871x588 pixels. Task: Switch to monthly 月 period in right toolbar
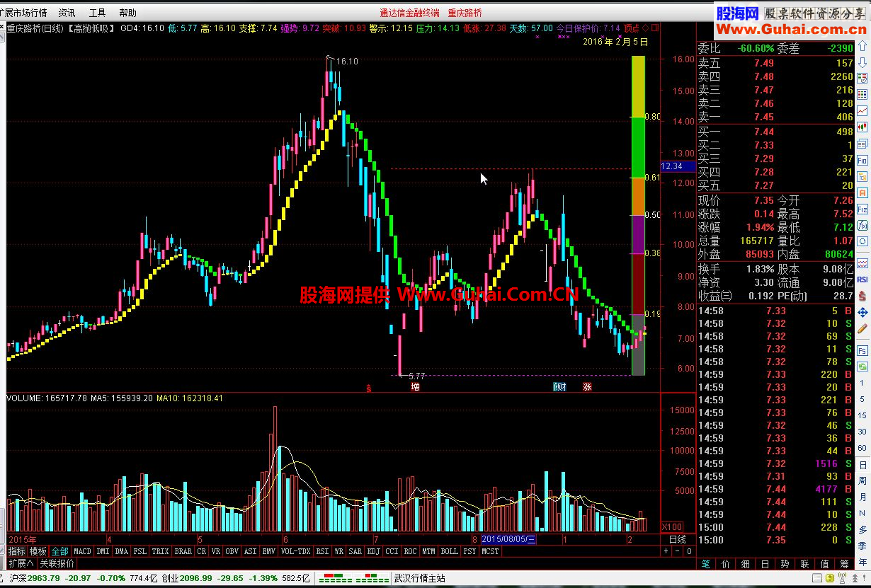tap(863, 497)
